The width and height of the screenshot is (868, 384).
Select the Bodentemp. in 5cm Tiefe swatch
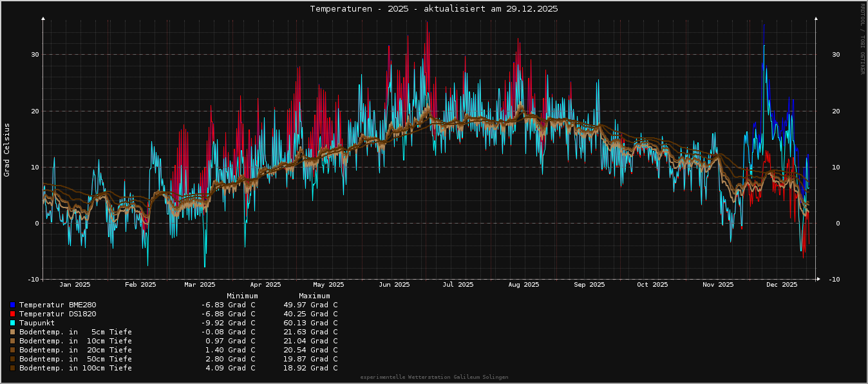12,332
